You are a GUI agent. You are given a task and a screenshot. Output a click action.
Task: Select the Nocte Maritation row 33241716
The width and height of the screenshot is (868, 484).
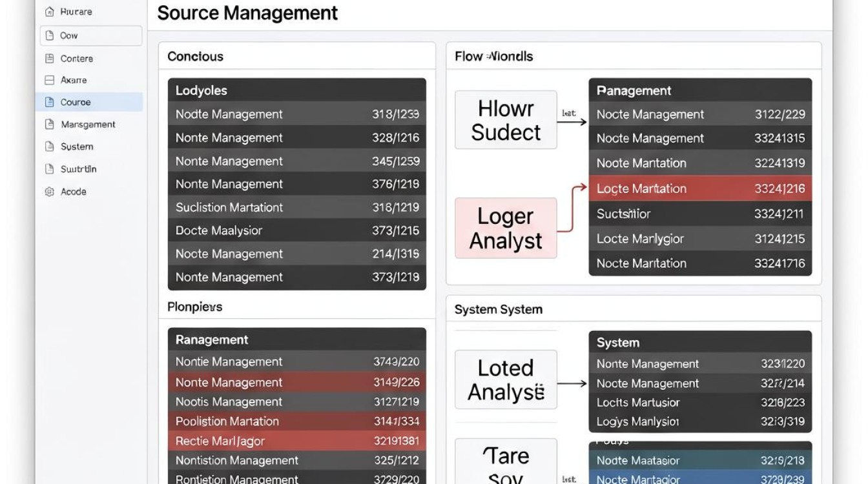click(x=701, y=263)
